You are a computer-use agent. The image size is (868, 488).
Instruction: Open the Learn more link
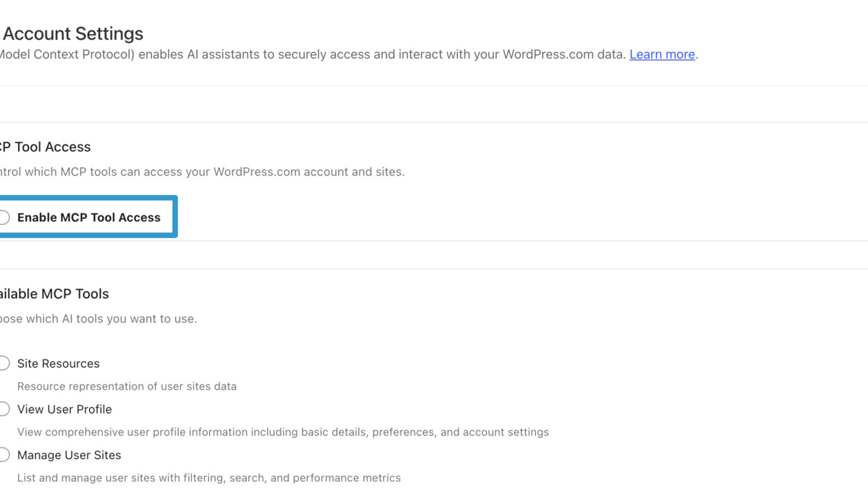coord(662,54)
